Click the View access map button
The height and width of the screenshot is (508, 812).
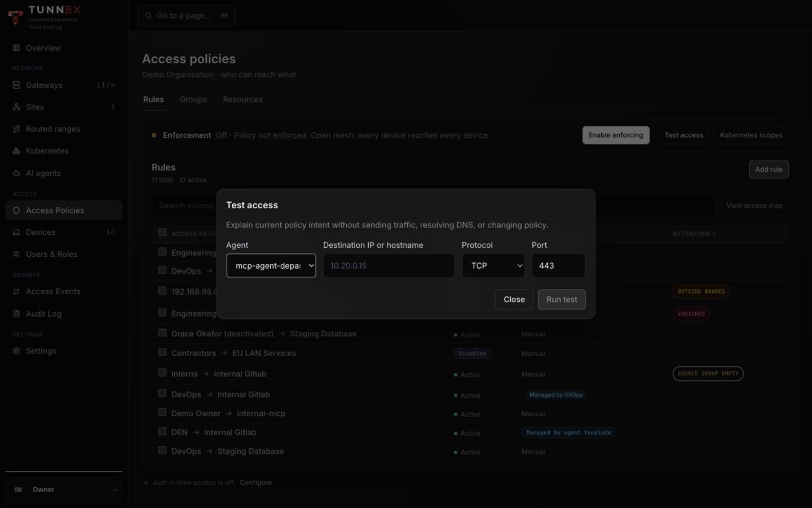click(x=754, y=205)
